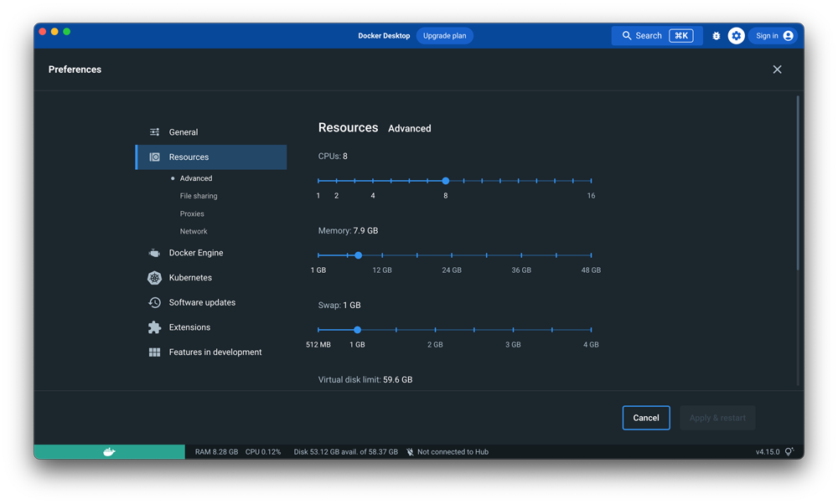
Task: Open the Advanced sub-section
Action: pos(195,178)
